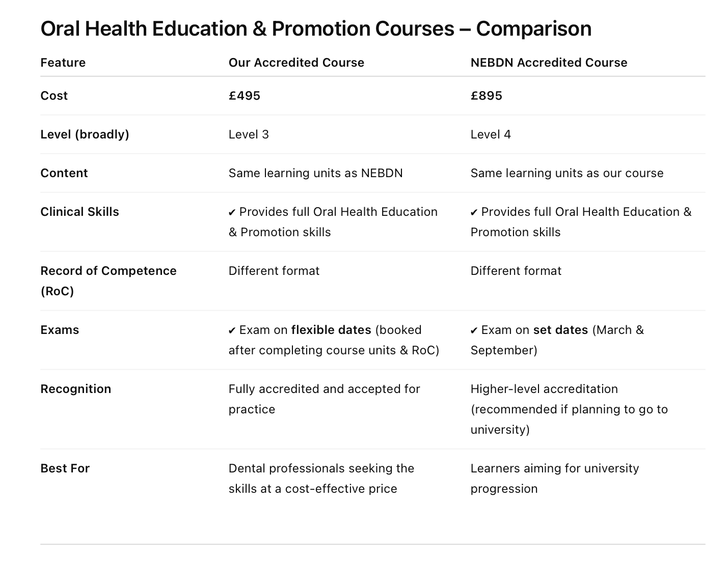The height and width of the screenshot is (561, 728).
Task: Select the "Feature" column header
Action: point(63,63)
